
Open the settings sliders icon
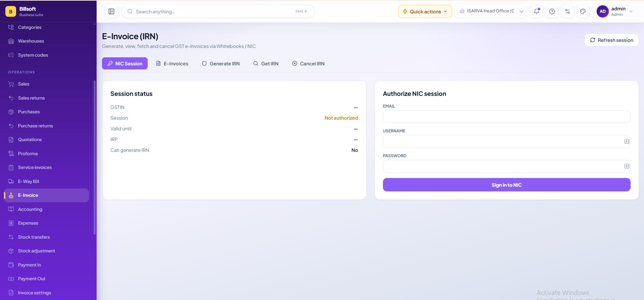click(567, 11)
